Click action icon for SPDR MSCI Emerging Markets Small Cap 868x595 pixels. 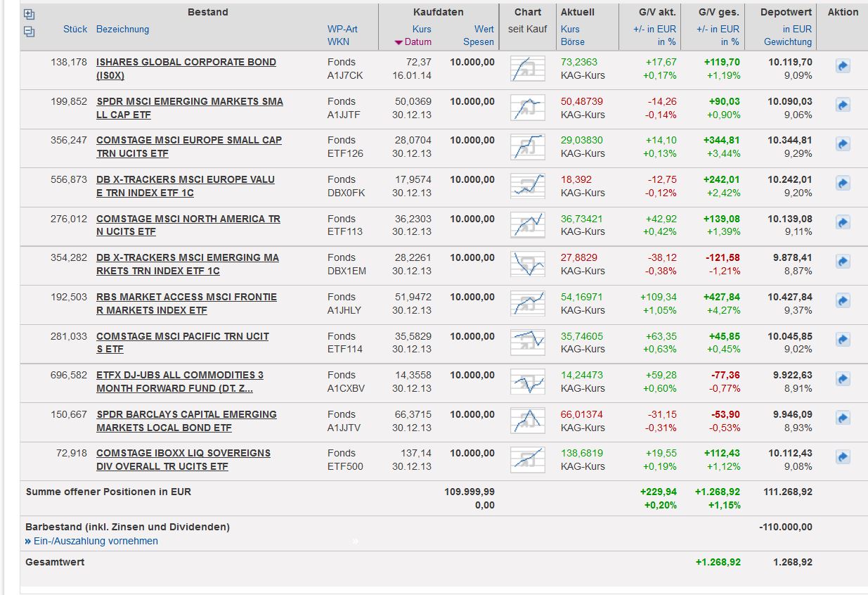coord(843,105)
